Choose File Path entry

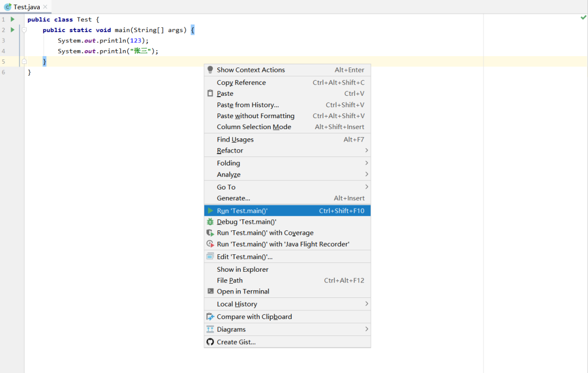[287, 280]
